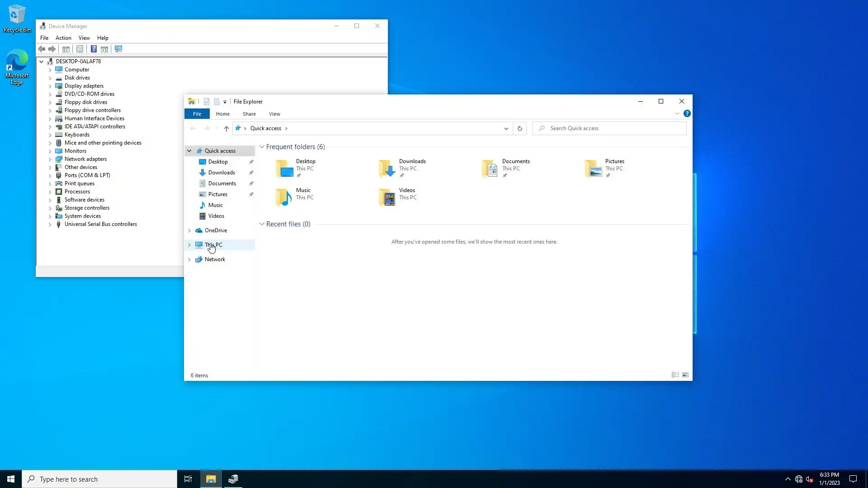The height and width of the screenshot is (488, 868).
Task: Click Scan for hardware changes toolbar icon
Action: [118, 49]
